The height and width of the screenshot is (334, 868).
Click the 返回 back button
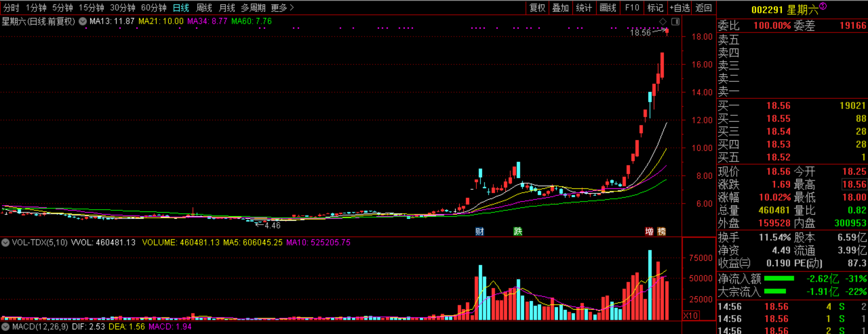(x=703, y=8)
